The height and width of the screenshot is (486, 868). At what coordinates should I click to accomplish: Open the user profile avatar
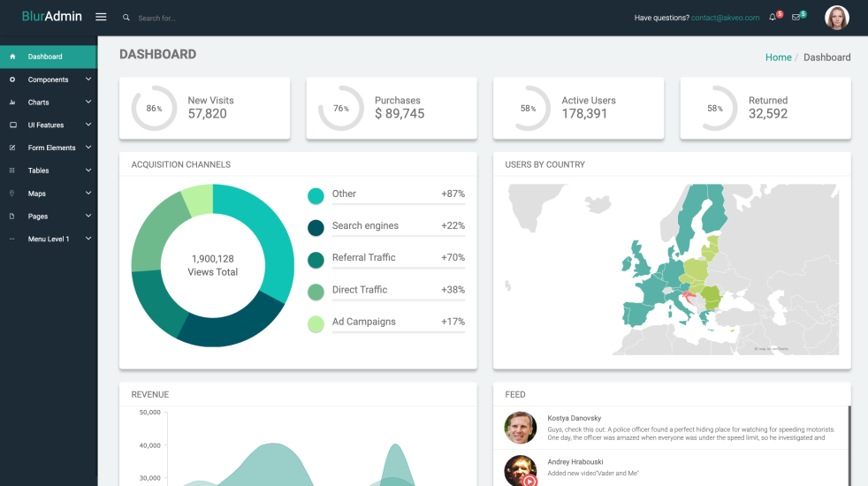(x=836, y=18)
